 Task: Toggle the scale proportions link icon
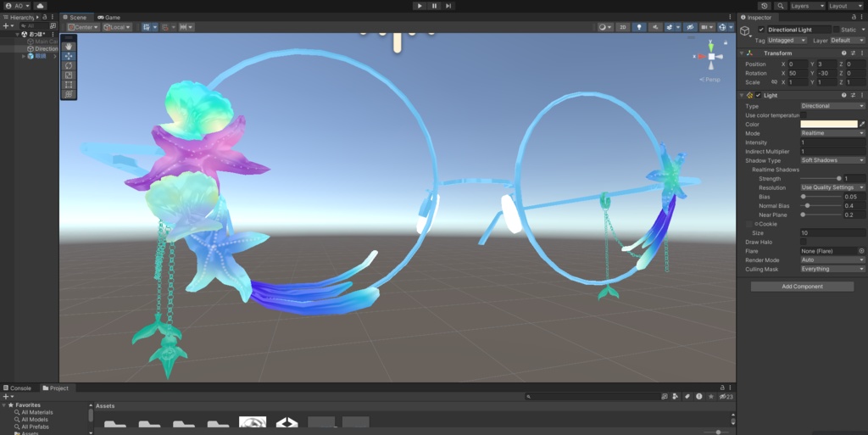(x=775, y=82)
